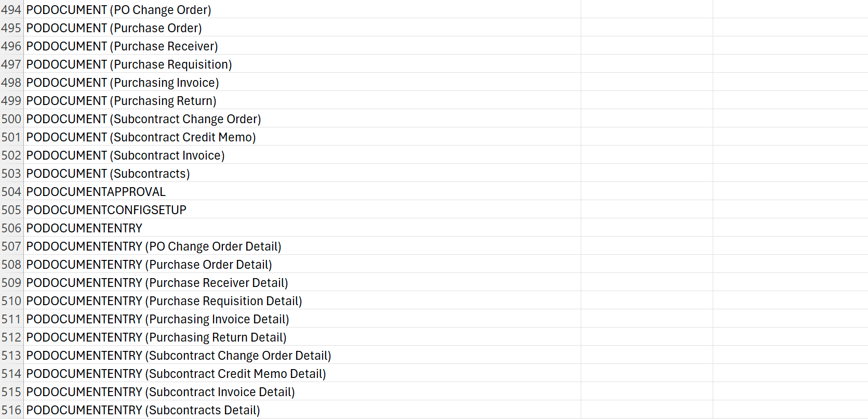
Task: Select row header 506
Action: tap(11, 228)
